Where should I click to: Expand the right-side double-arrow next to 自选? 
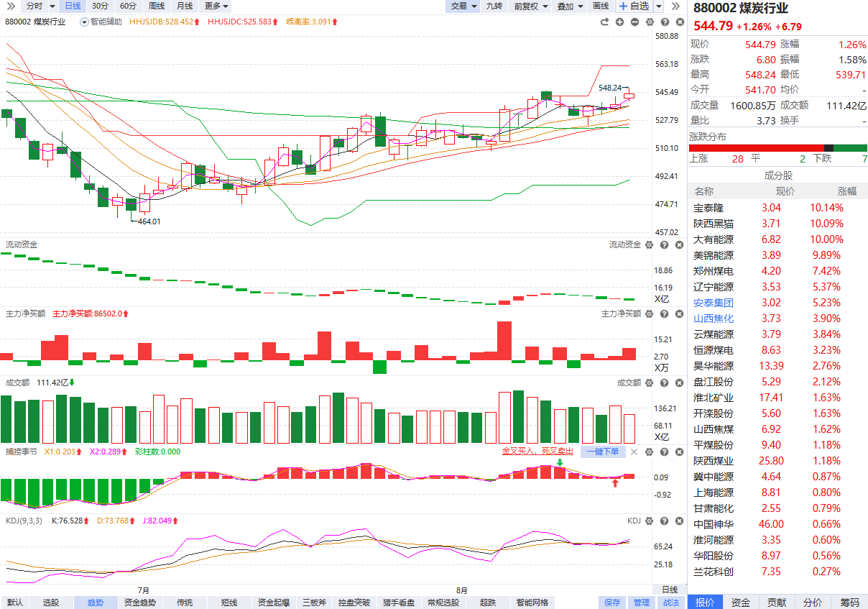(x=675, y=6)
